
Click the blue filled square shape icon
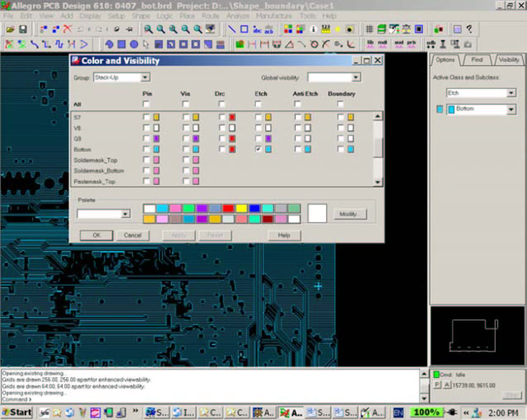(122, 44)
